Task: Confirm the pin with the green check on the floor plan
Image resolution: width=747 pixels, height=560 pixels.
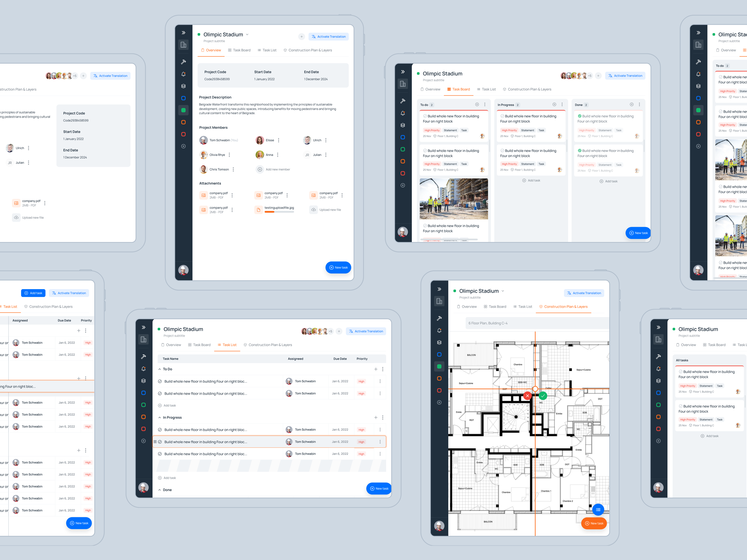Action: 543,395
